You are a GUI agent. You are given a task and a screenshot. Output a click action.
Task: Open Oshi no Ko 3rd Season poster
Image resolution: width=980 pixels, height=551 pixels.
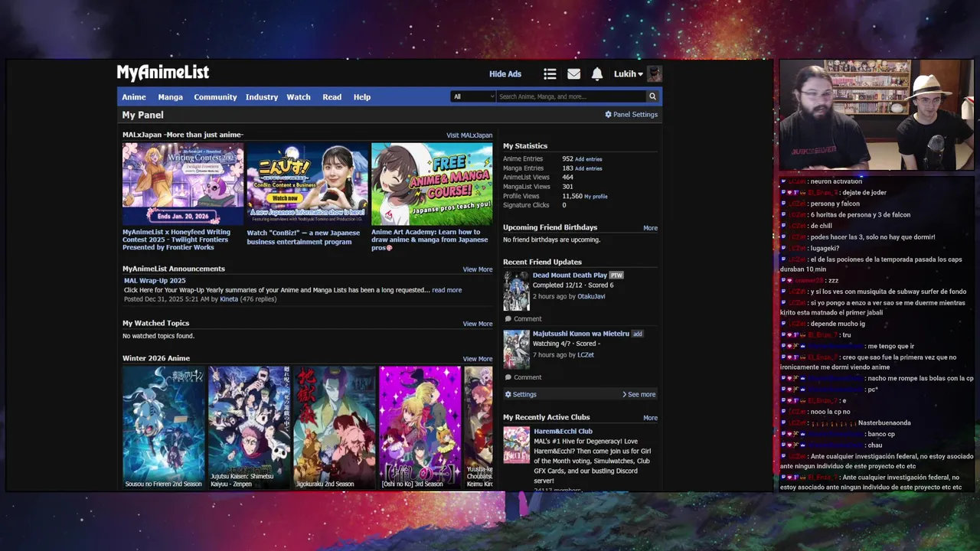point(420,427)
